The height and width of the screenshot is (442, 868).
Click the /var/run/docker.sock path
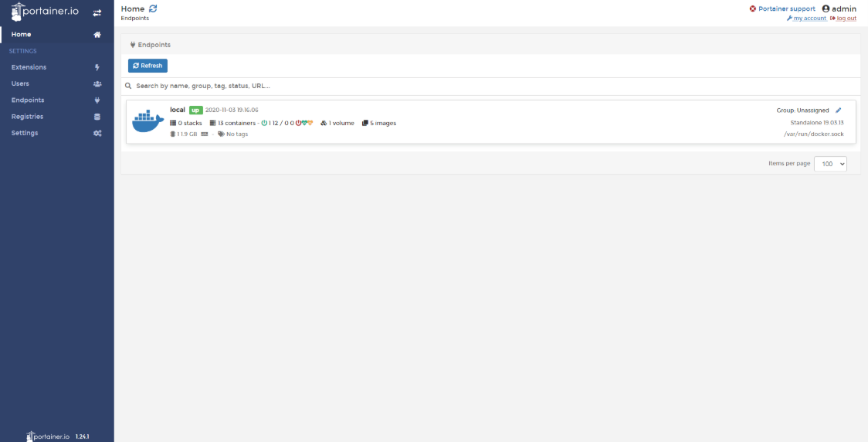point(814,134)
